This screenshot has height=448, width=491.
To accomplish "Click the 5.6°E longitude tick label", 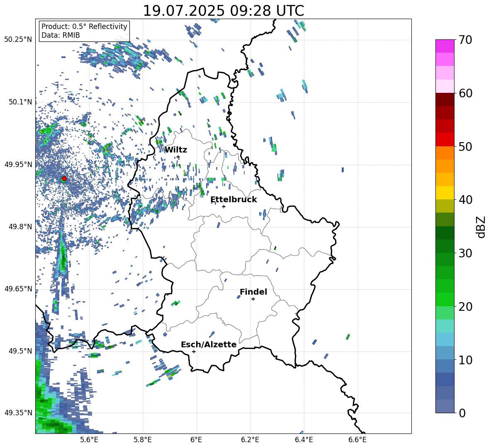I will [x=89, y=440].
